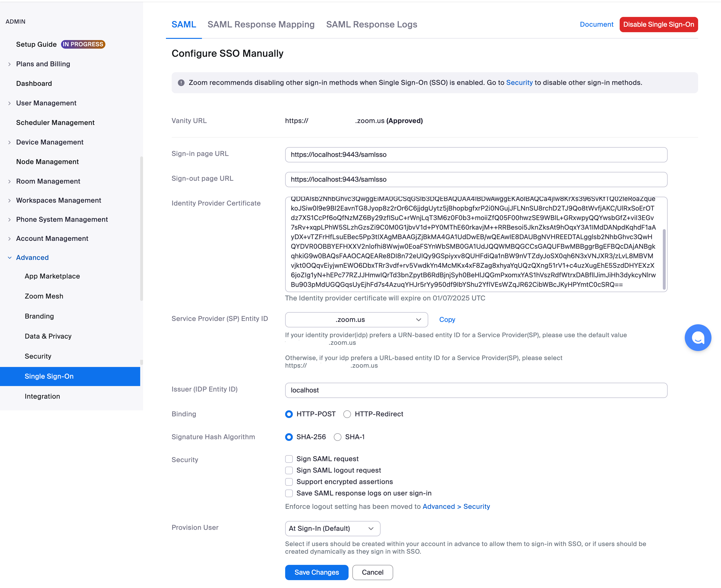This screenshot has width=721, height=588.
Task: Click the Issuer (IDP Entity ID) field
Action: (476, 391)
